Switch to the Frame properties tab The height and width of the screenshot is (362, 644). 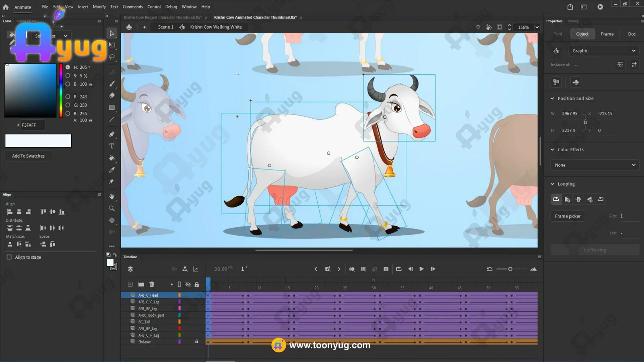coord(607,34)
